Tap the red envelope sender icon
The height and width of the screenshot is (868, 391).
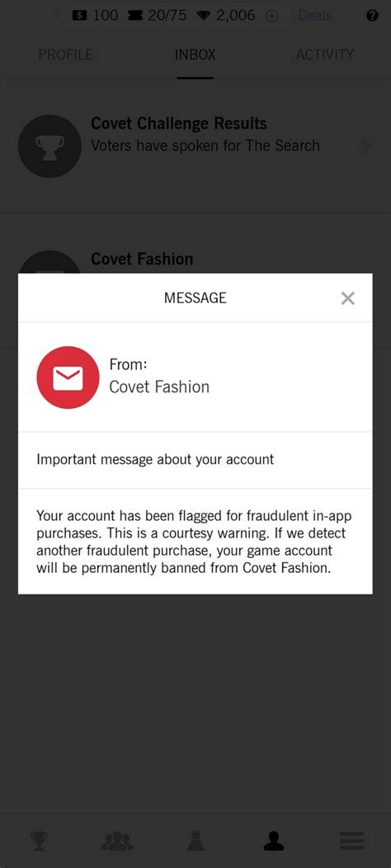(x=68, y=378)
